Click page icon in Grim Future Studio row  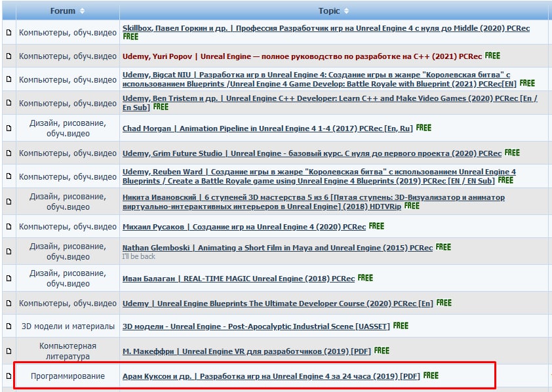[x=9, y=153]
